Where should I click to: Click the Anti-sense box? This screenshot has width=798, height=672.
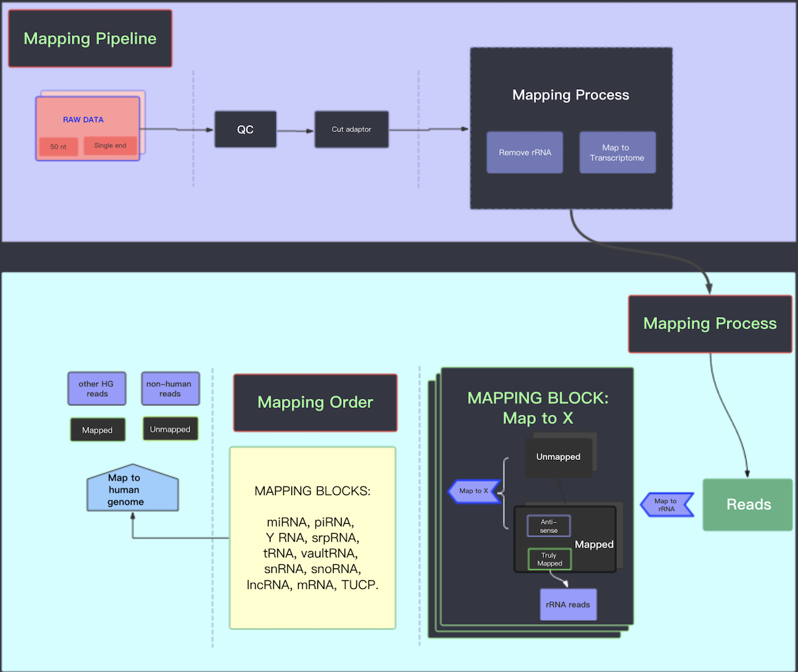549,526
